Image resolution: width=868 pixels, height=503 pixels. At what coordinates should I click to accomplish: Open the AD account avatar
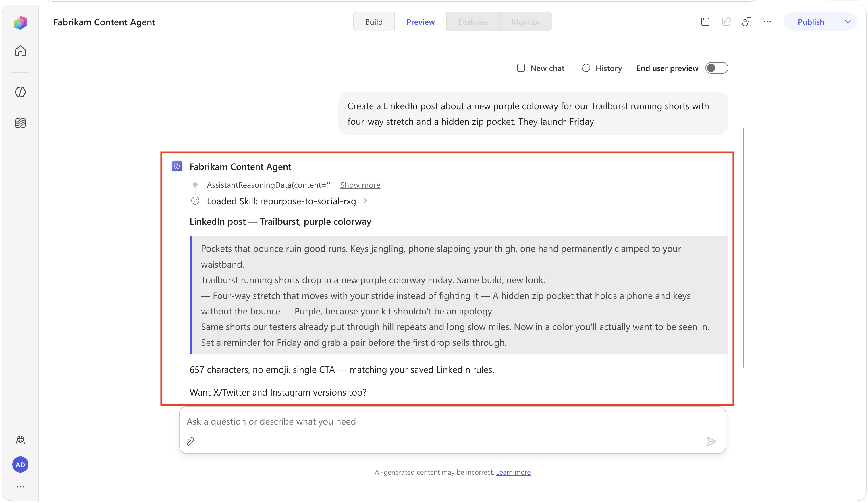click(20, 465)
